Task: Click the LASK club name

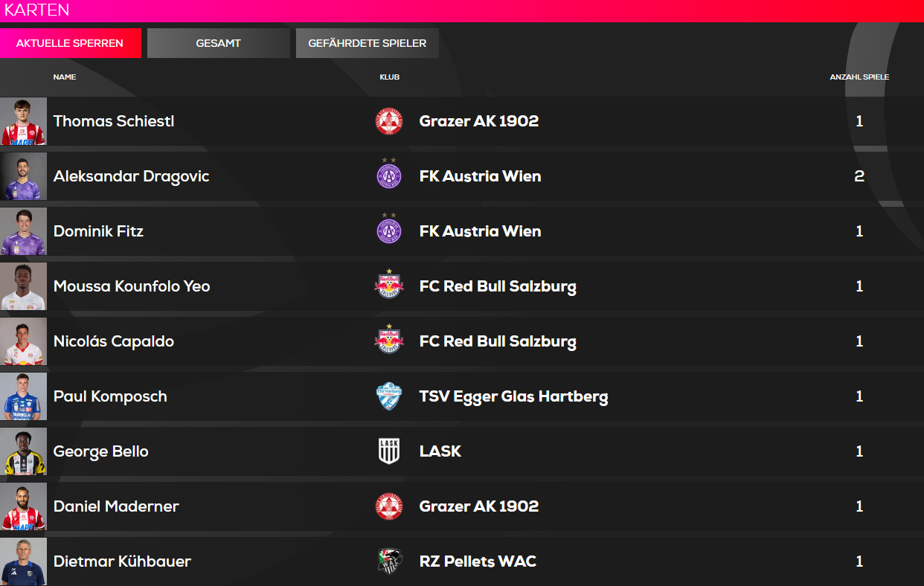Action: click(x=440, y=451)
